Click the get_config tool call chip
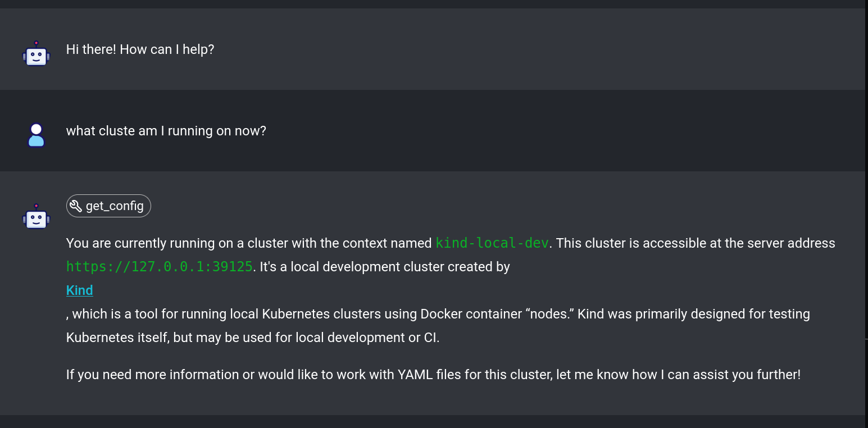The width and height of the screenshot is (868, 428). (108, 206)
